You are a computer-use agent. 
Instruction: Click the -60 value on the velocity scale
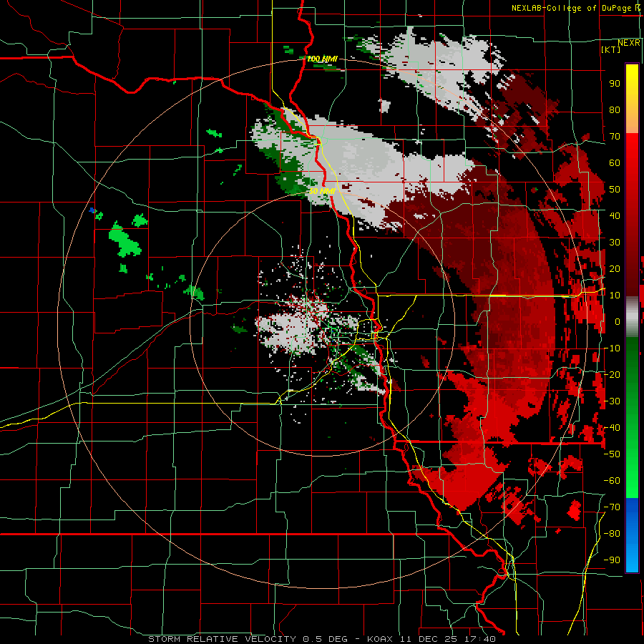tap(612, 481)
